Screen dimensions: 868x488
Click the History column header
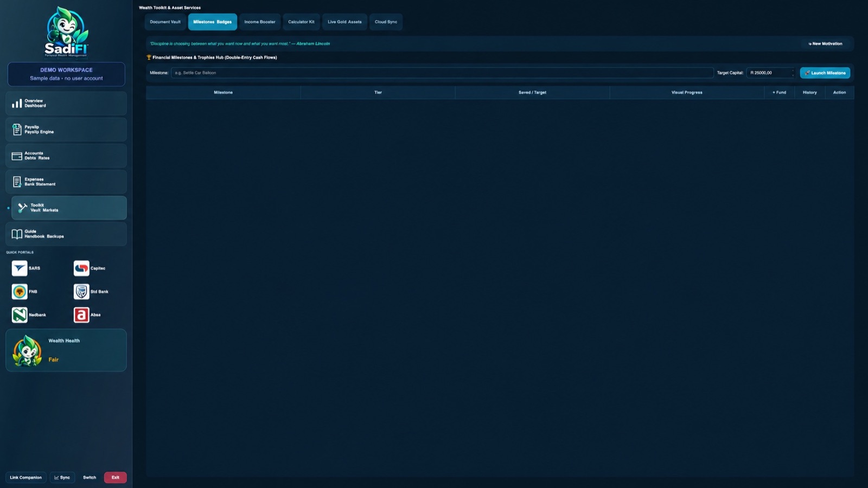(x=810, y=92)
